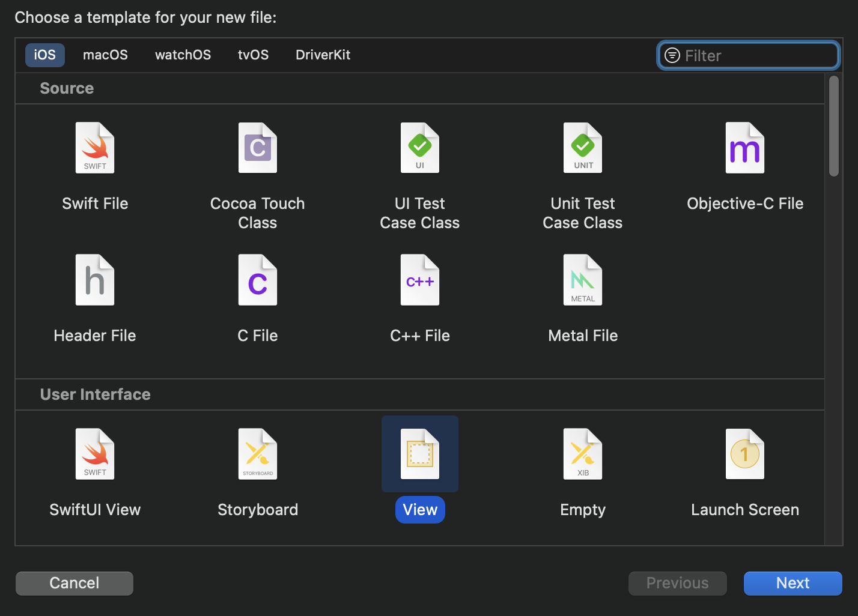Select the Header File template icon

point(95,280)
